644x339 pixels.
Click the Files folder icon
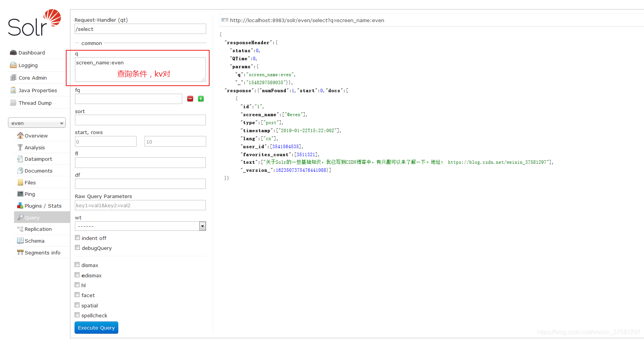(20, 182)
